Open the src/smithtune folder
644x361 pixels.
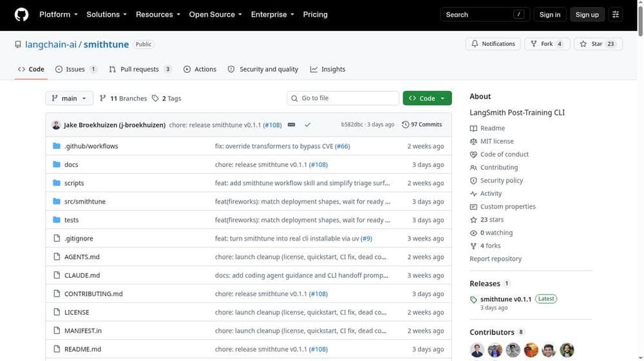point(85,202)
